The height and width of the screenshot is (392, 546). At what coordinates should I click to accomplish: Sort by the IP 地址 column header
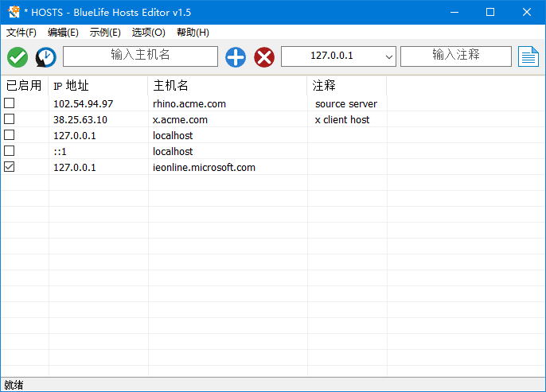tap(98, 85)
